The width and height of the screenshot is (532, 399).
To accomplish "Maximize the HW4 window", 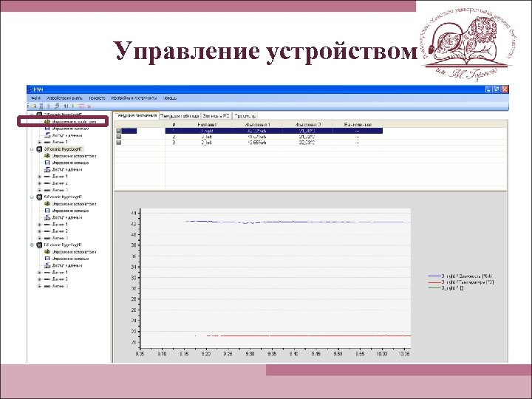I will (x=497, y=89).
